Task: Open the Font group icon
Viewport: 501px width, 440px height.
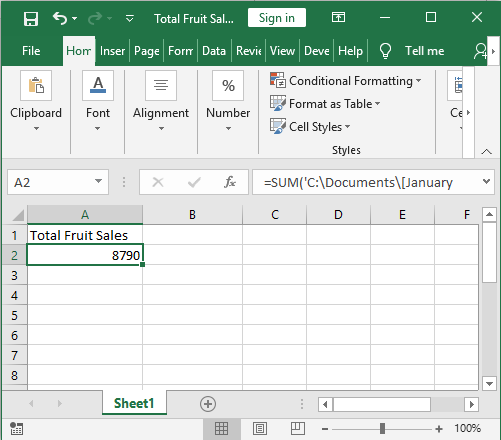Action: (98, 86)
